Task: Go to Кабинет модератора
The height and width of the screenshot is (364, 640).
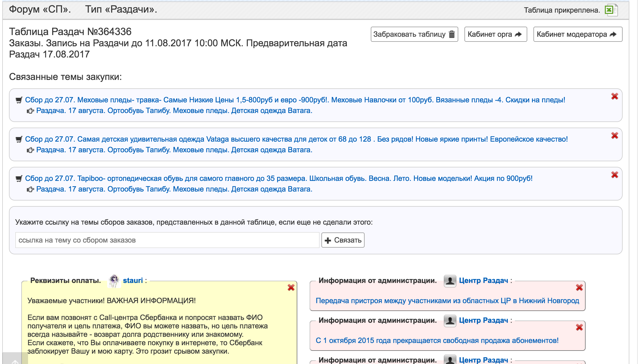Action: pyautogui.click(x=577, y=34)
